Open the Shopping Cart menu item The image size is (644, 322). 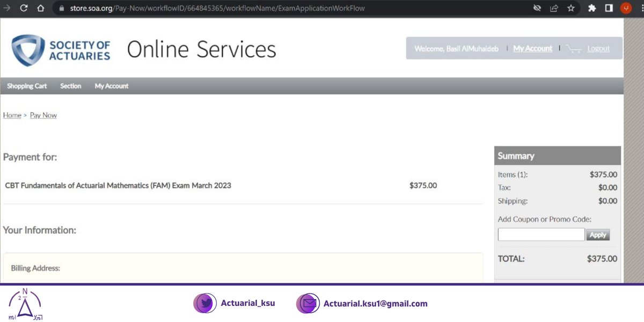[27, 86]
